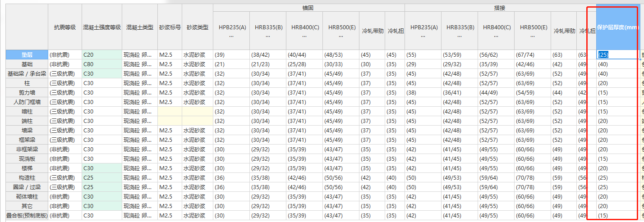The width and height of the screenshot is (644, 222).
Task: Click the 混凝土强度等级 column header
Action: pos(102,27)
